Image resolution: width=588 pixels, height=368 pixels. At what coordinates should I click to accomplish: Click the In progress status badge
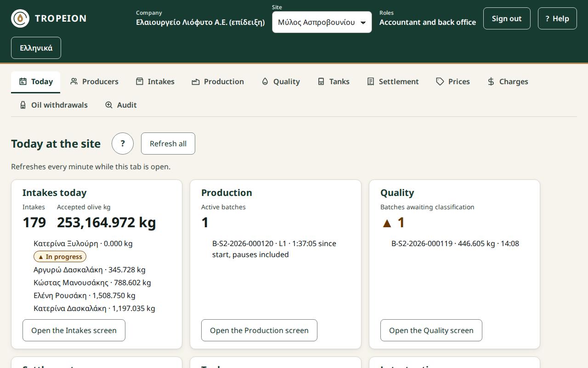click(x=60, y=257)
